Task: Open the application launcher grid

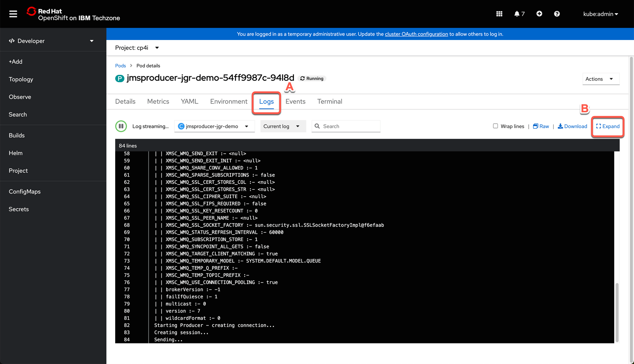Action: 499,14
